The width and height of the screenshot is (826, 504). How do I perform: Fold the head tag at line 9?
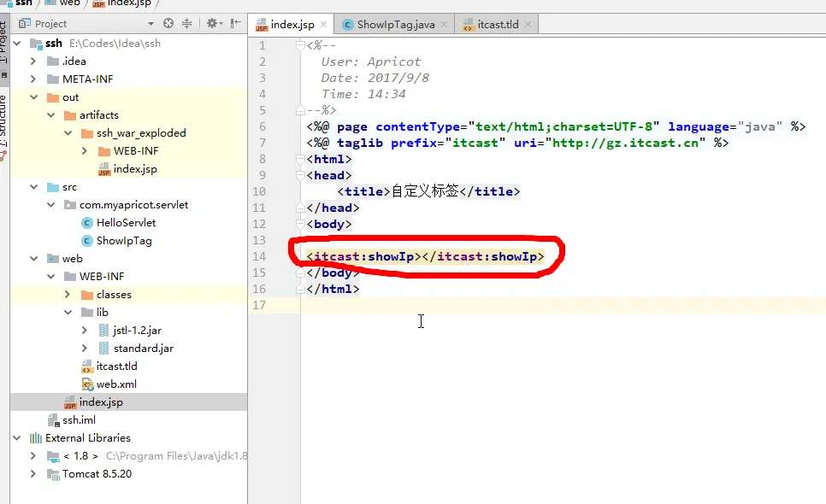point(300,175)
